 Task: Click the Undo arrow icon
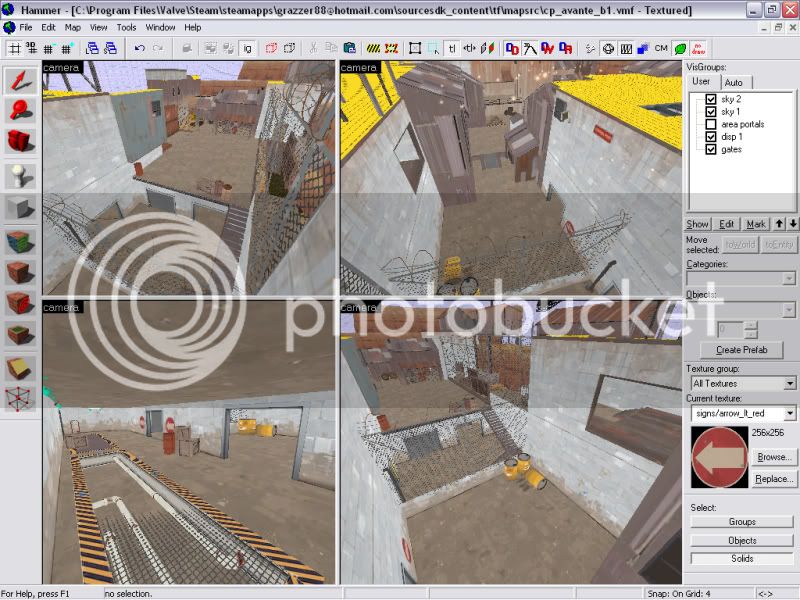click(140, 48)
